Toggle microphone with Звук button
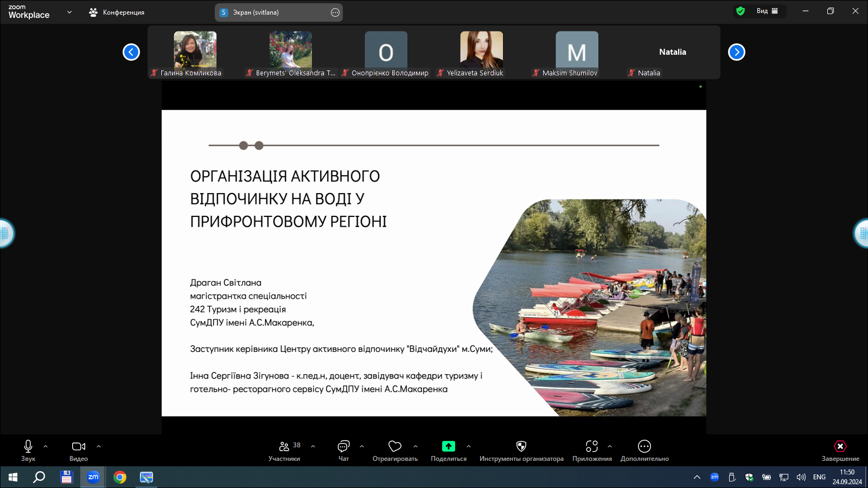The height and width of the screenshot is (488, 868). coord(28,446)
